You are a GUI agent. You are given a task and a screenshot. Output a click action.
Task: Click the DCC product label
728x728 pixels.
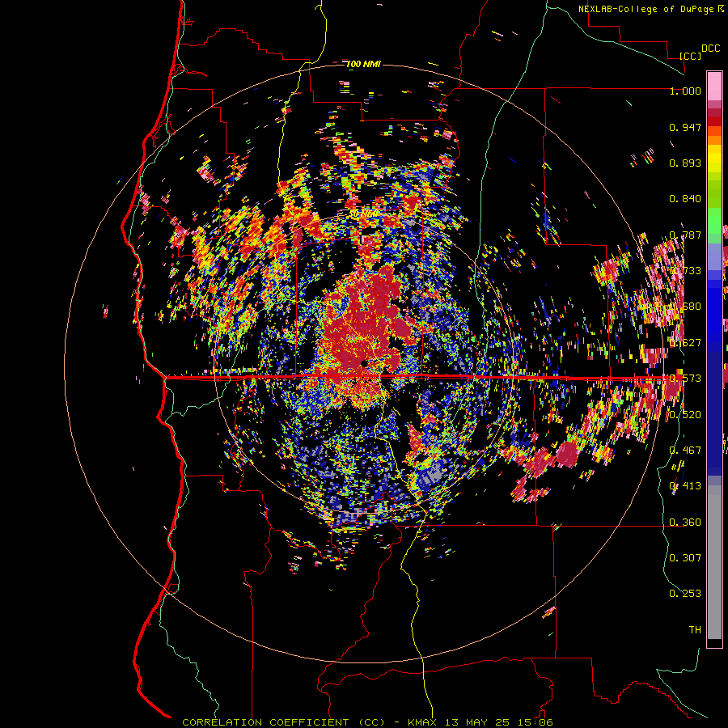click(x=710, y=49)
